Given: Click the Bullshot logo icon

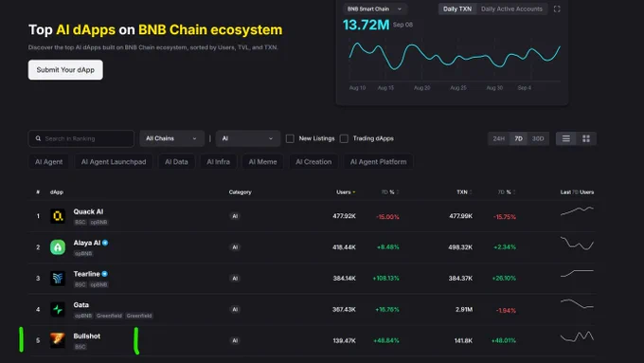Looking at the screenshot, I should point(58,340).
